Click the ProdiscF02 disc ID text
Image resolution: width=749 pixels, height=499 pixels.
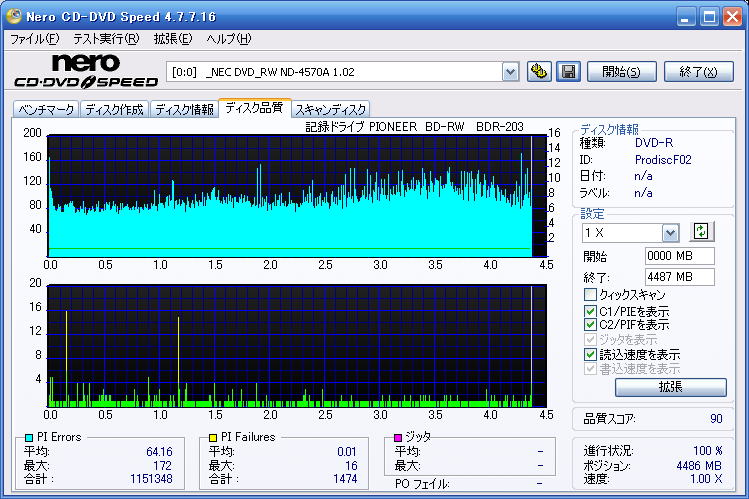click(x=663, y=159)
